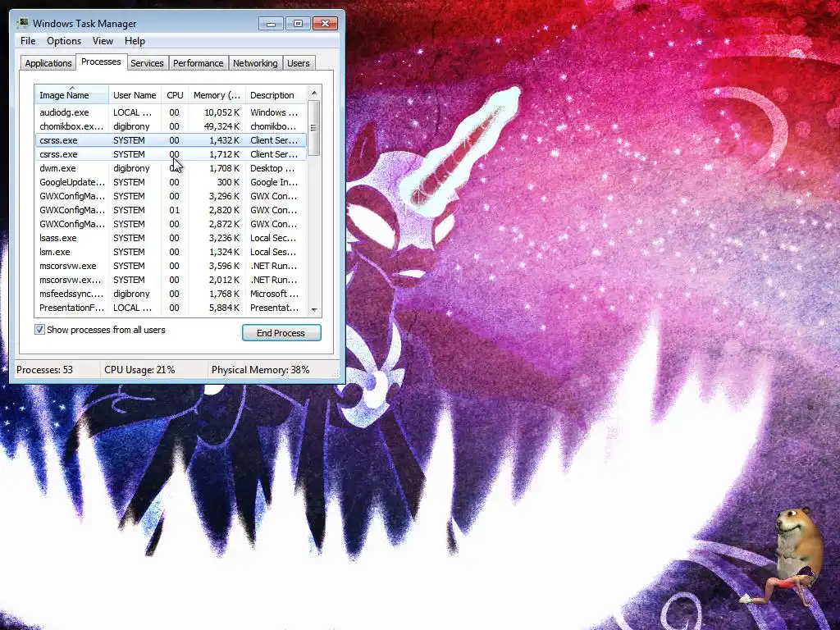Open the Options menu
The width and height of the screenshot is (840, 630).
tap(64, 41)
